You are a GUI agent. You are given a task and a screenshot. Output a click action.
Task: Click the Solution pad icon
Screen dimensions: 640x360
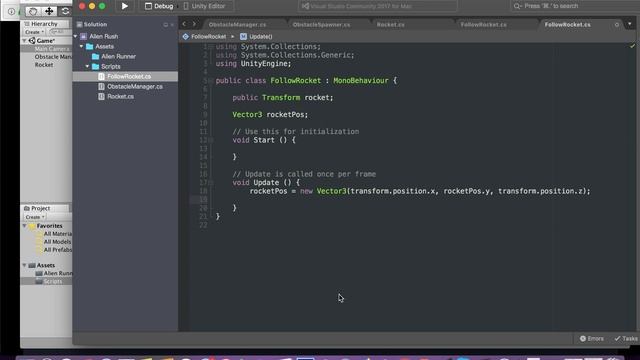point(80,24)
